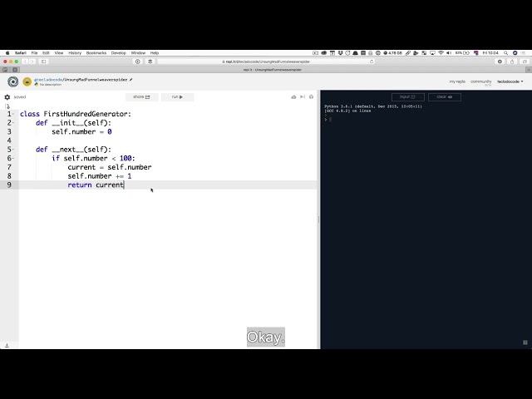
Task: Click the packages cube icon above editor
Action: tap(311, 97)
